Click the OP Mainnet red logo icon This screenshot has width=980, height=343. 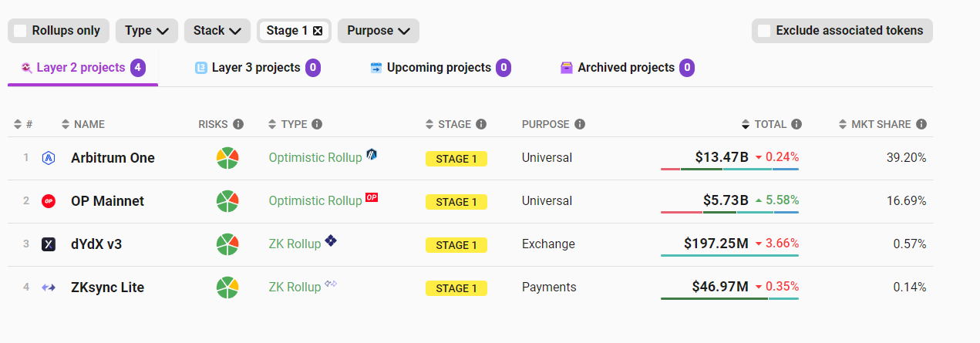click(x=49, y=201)
